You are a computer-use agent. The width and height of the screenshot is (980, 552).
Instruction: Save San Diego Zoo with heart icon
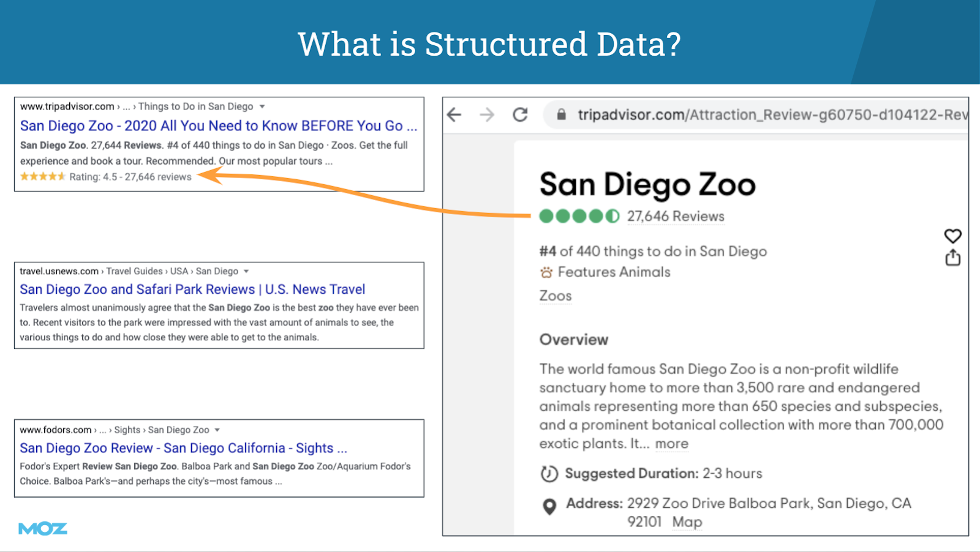tap(952, 236)
